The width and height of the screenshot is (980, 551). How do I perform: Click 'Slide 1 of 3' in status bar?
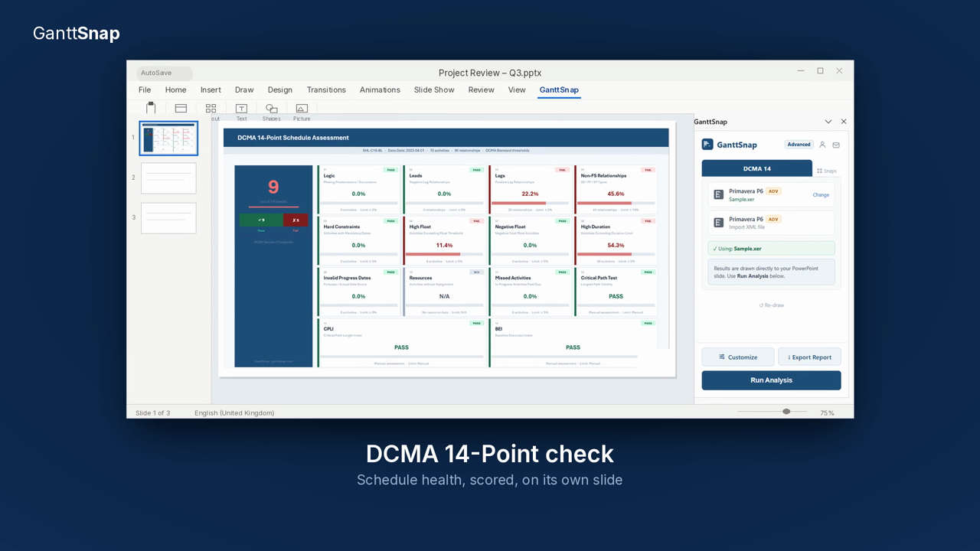153,413
